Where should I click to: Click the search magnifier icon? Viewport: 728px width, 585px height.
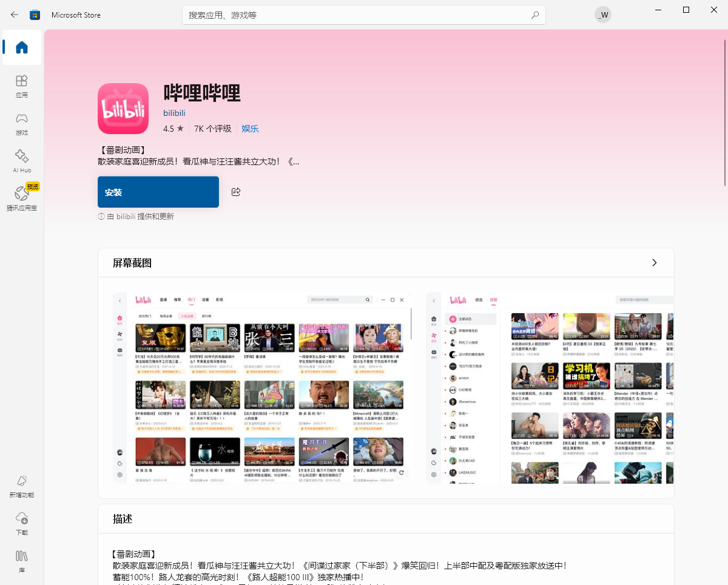pos(534,15)
